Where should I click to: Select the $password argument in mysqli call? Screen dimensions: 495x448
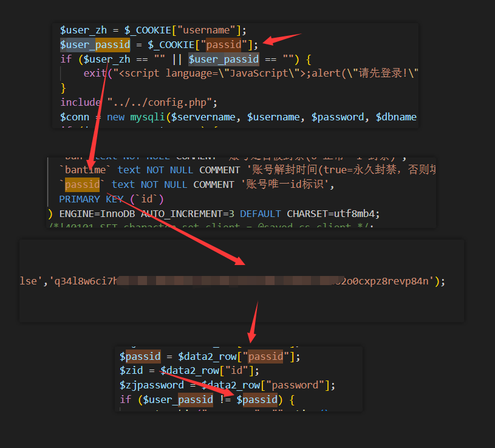coord(338,117)
